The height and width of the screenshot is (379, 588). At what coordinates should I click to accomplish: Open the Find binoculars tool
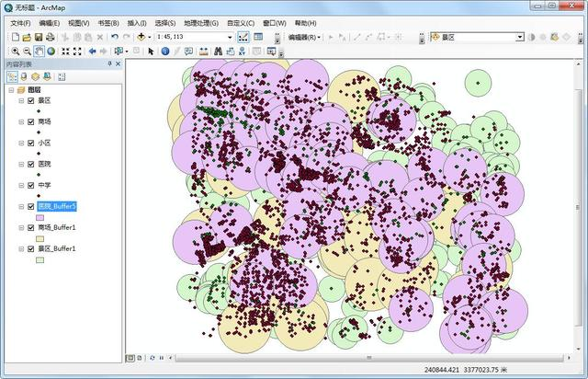click(219, 52)
